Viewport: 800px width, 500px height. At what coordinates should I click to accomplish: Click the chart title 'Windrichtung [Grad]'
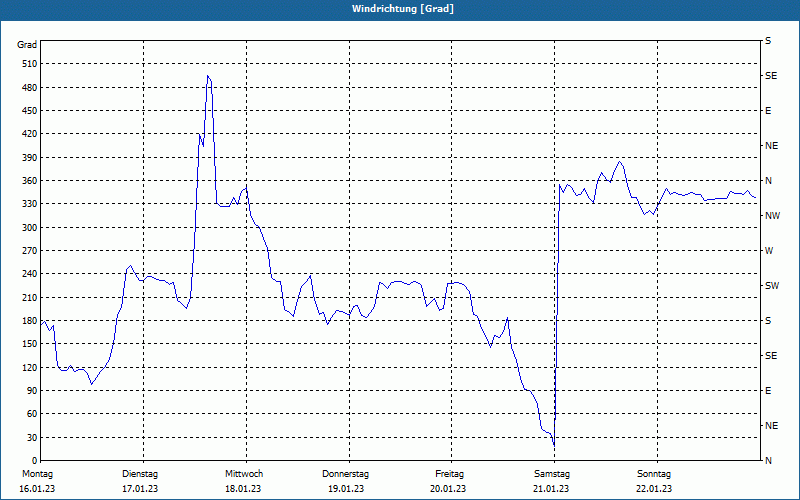403,9
